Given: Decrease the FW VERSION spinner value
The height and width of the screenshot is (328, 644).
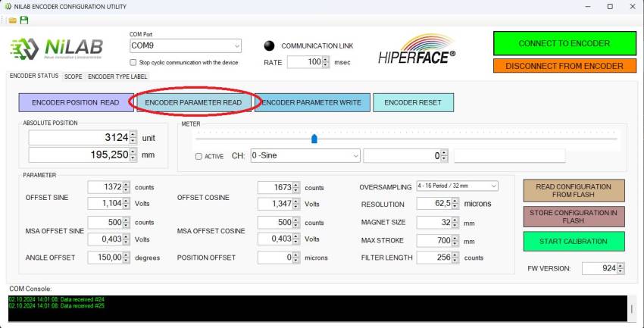Looking at the screenshot, I should 621,271.
